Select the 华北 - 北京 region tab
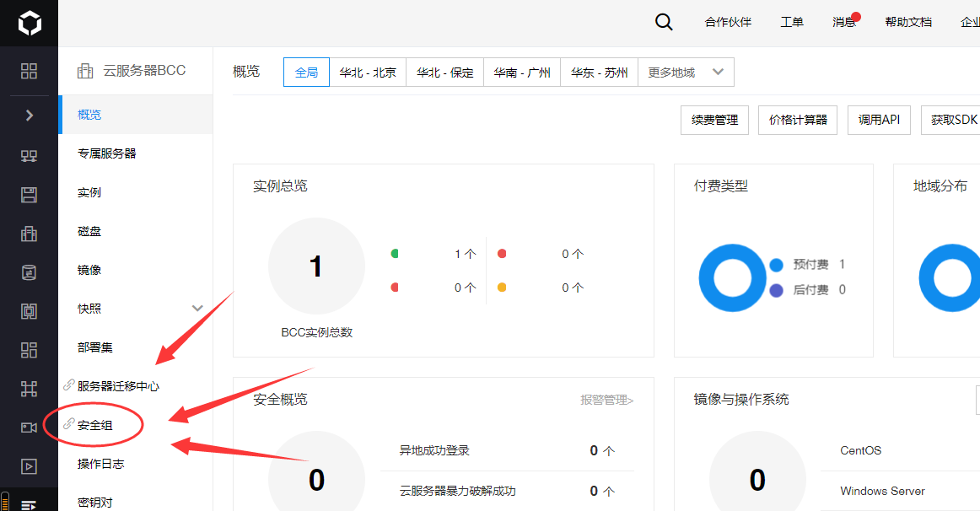 click(368, 73)
